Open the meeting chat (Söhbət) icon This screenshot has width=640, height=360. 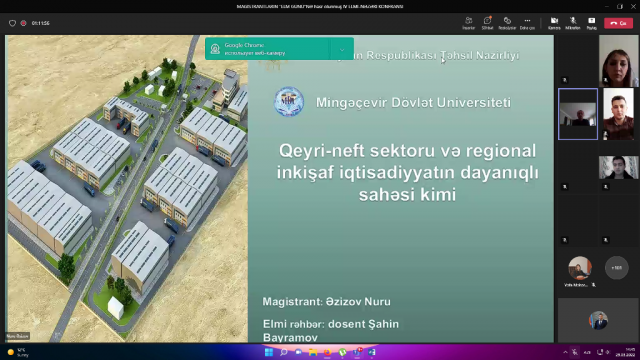[487, 23]
